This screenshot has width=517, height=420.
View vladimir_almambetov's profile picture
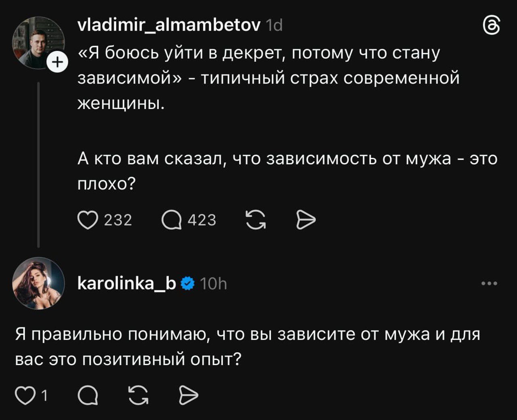point(38,42)
